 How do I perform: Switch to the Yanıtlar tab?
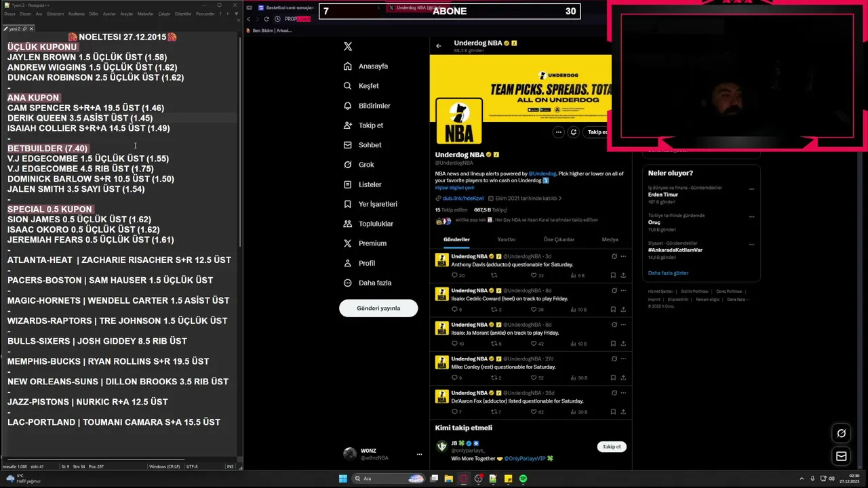(507, 239)
